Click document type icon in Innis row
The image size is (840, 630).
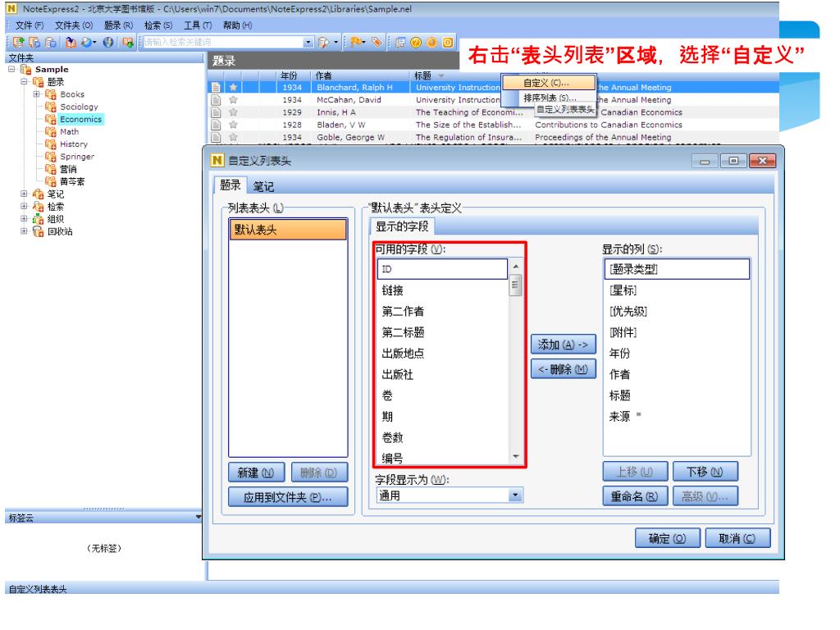pos(216,112)
